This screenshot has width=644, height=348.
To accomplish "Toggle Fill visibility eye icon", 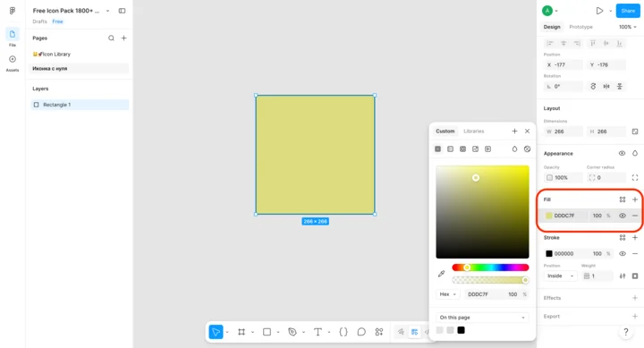I will pyautogui.click(x=623, y=216).
